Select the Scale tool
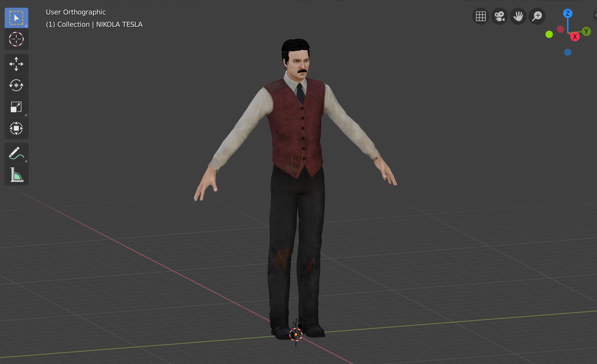This screenshot has width=597, height=364. click(16, 107)
